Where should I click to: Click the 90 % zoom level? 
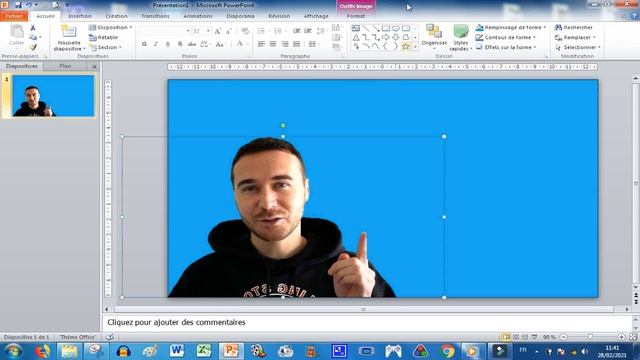[x=549, y=337]
